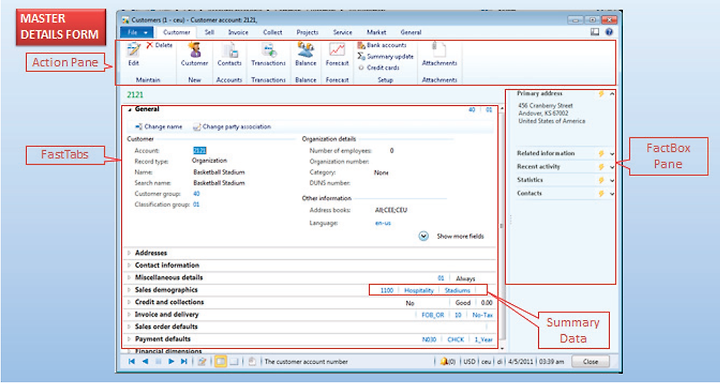Click the Account number field

point(200,151)
